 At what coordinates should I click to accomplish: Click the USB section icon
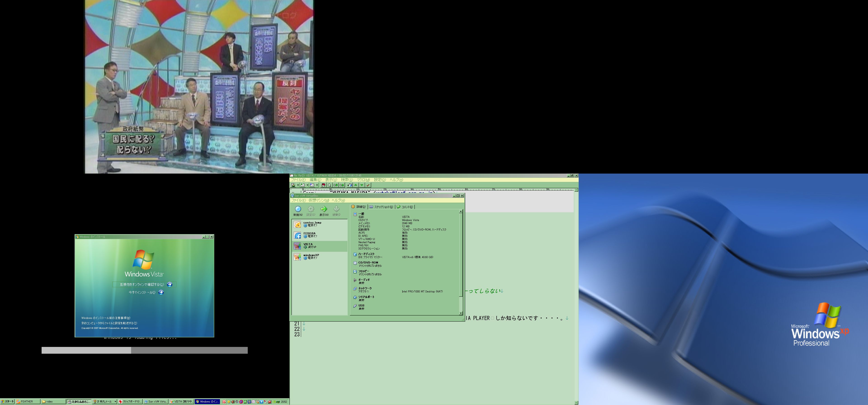pos(355,306)
